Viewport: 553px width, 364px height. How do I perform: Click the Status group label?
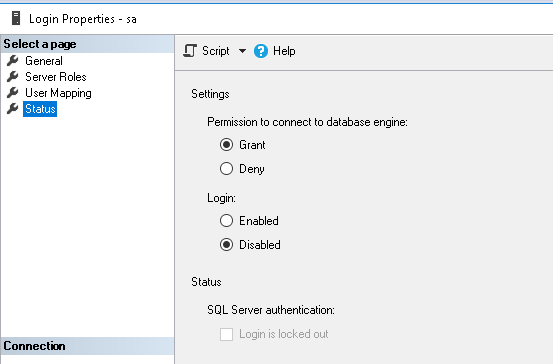click(206, 282)
